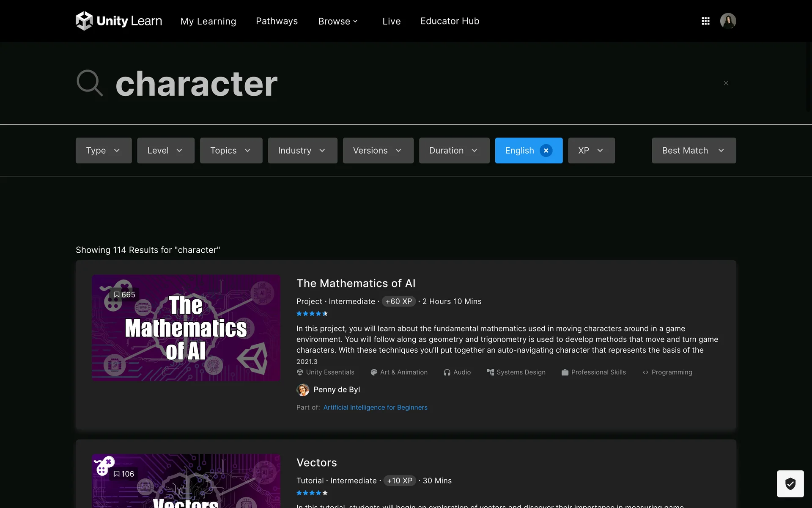Expand the Duration filter dropdown
This screenshot has height=508, width=812.
tap(454, 150)
